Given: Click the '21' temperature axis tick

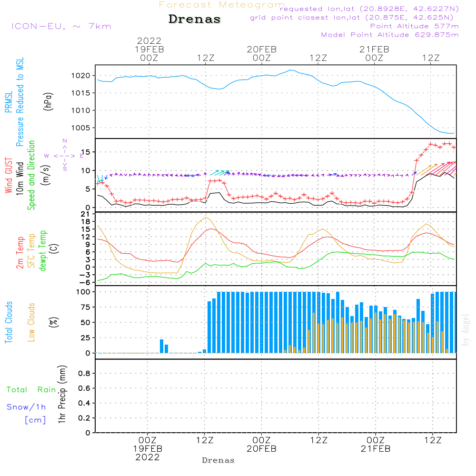Looking at the screenshot, I should [86, 214].
